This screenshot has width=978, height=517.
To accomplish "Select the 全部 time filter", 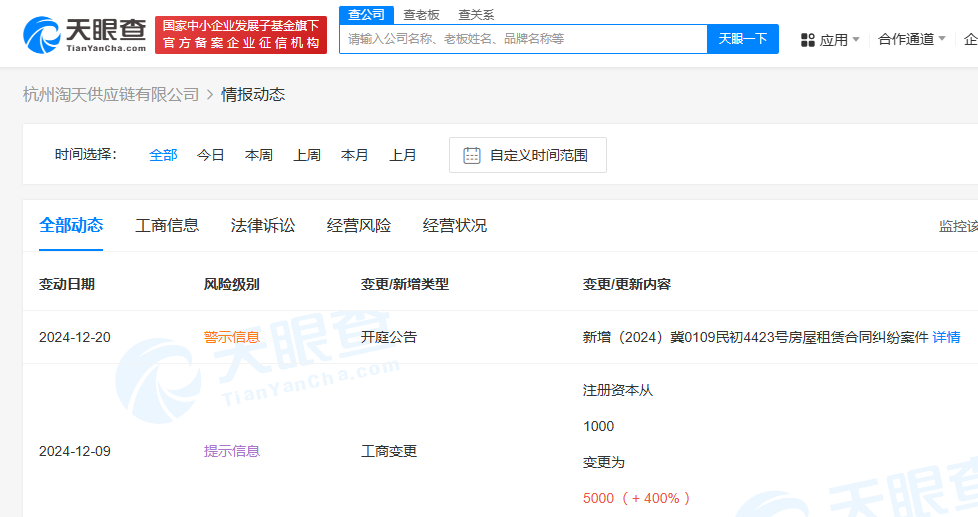I will (163, 155).
